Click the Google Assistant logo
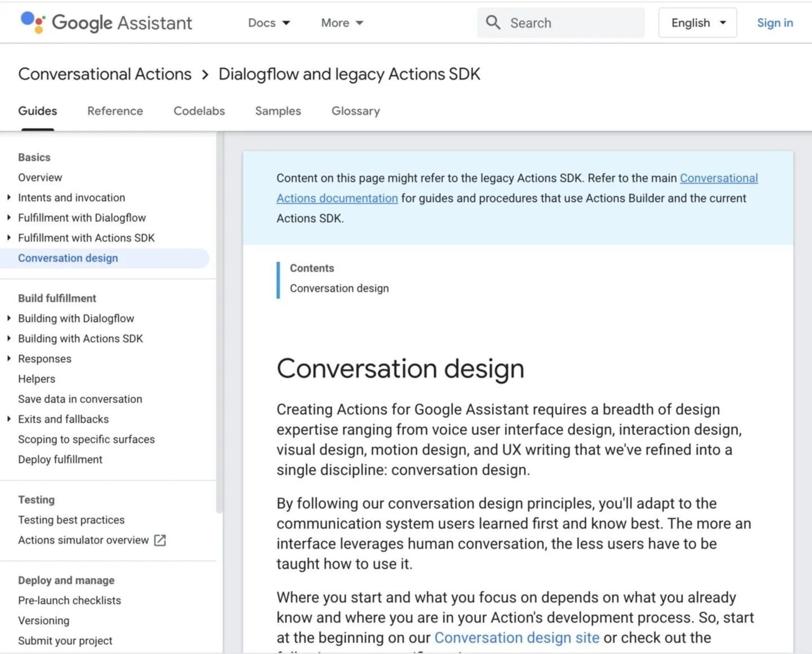Viewport: 812px width, 654px height. pyautogui.click(x=106, y=23)
